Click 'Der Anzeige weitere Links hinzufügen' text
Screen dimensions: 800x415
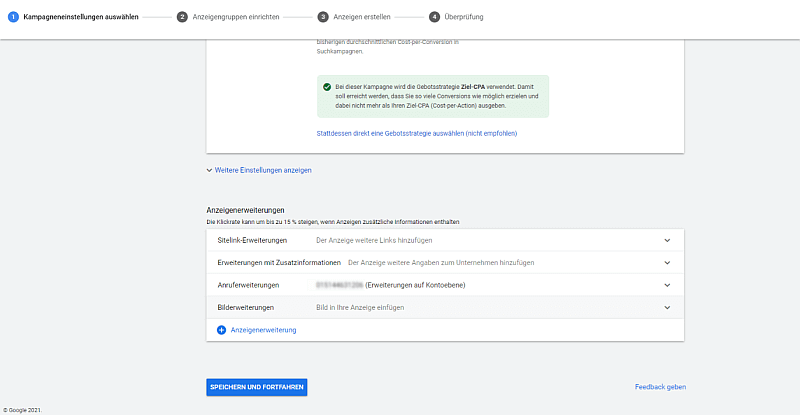pos(374,240)
